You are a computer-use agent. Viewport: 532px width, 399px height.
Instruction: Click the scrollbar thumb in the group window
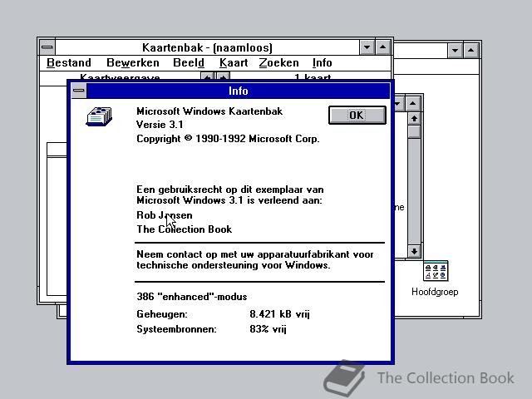414,131
